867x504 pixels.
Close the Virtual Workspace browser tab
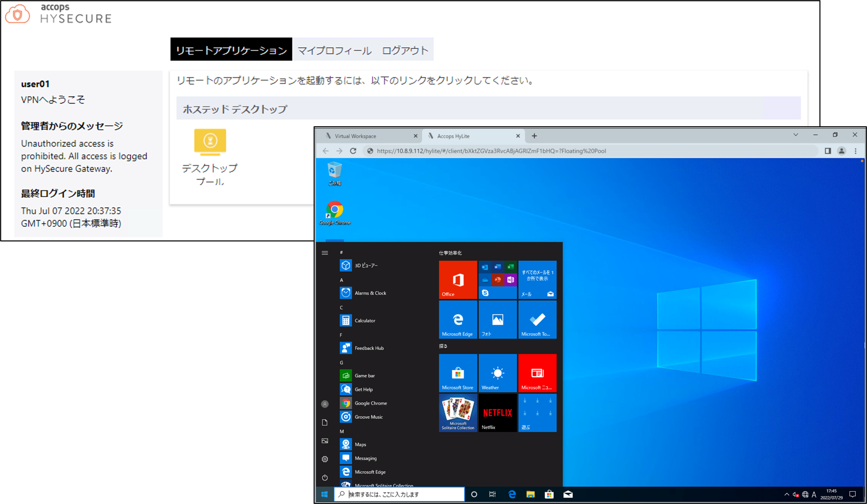415,136
